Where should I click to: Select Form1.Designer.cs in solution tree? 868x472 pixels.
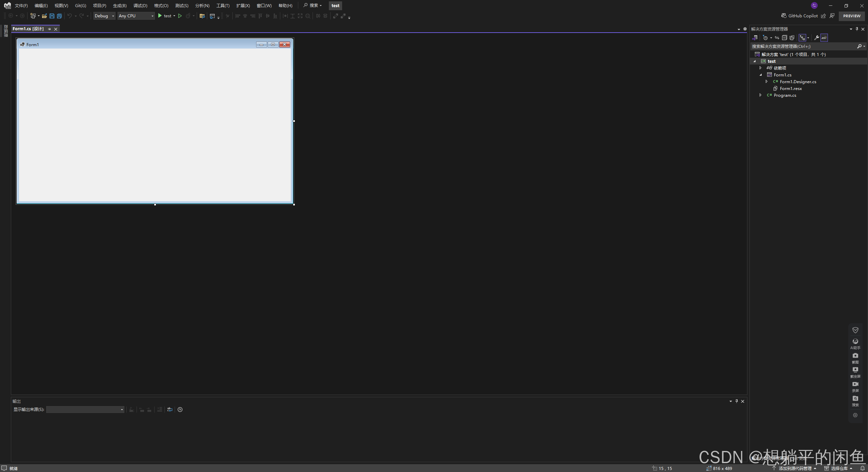click(798, 82)
